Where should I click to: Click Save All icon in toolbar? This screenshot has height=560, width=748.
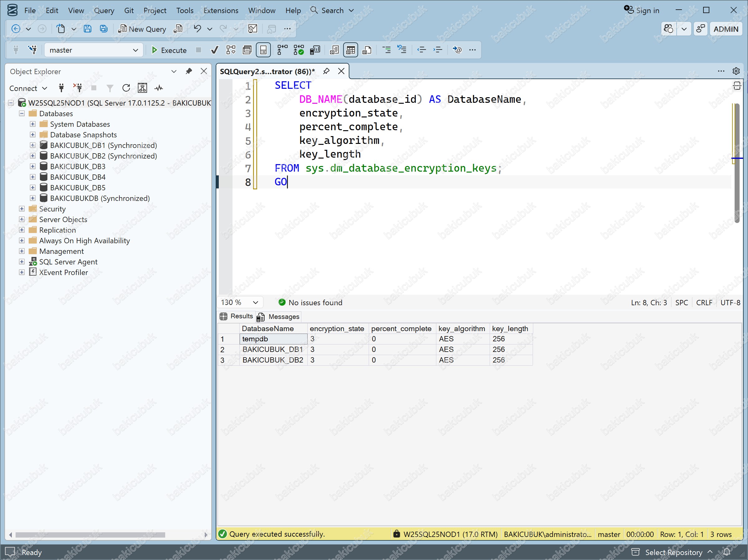(x=104, y=29)
